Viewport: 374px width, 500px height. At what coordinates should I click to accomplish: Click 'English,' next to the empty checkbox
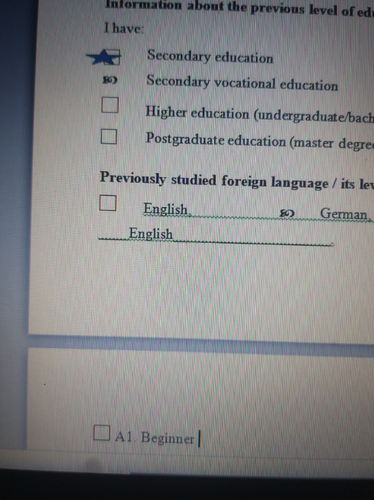[x=167, y=209]
